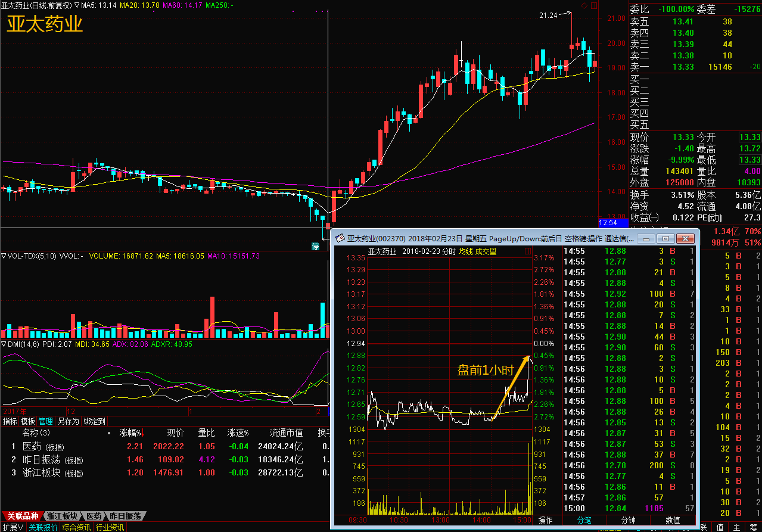
Task: Select the 分钟 tab in intraday popup
Action: (628, 520)
